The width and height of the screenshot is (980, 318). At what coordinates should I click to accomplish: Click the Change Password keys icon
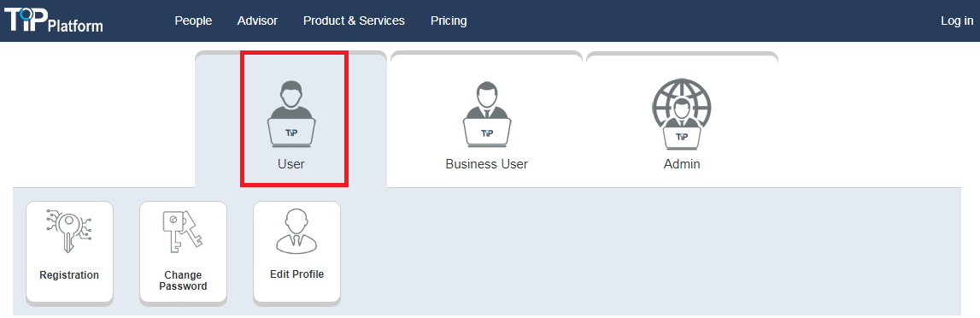point(183,231)
